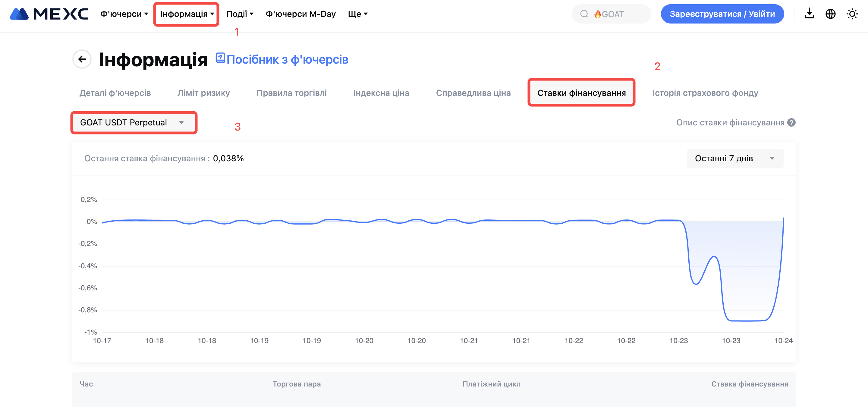Open the GOAT USDT Perpetual dropdown

(x=133, y=123)
